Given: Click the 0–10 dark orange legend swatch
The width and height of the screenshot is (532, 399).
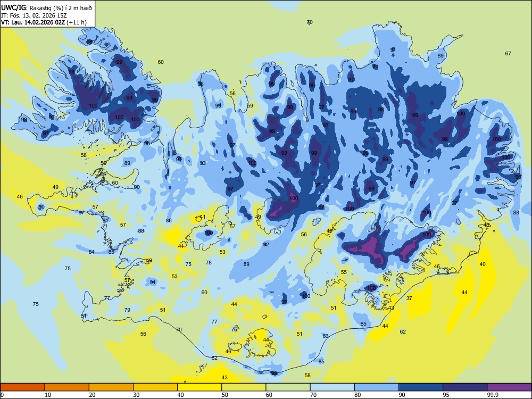Looking at the screenshot, I should (22, 387).
